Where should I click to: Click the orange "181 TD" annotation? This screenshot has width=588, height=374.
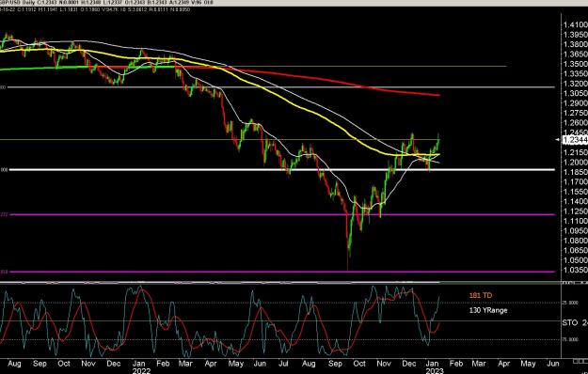pos(481,295)
